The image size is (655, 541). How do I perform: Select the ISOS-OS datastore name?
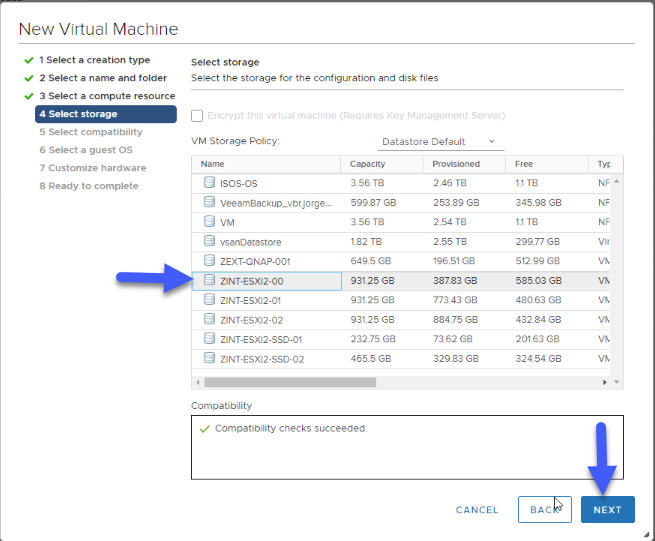239,183
